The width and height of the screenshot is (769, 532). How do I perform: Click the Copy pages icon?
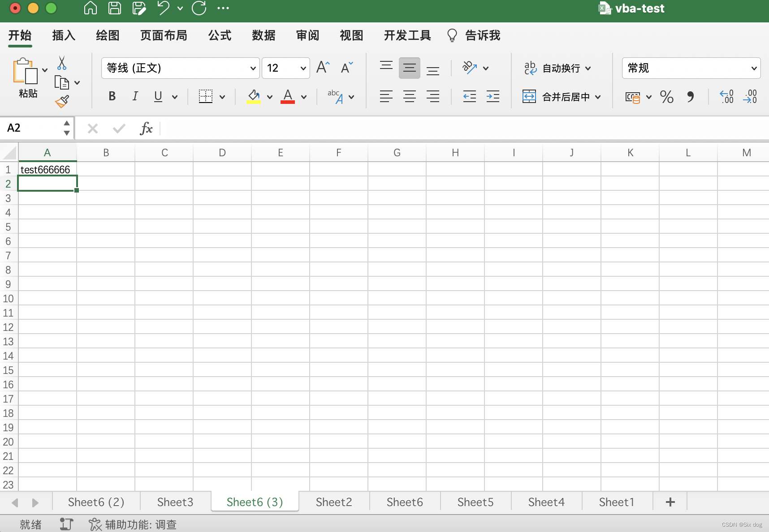point(62,82)
